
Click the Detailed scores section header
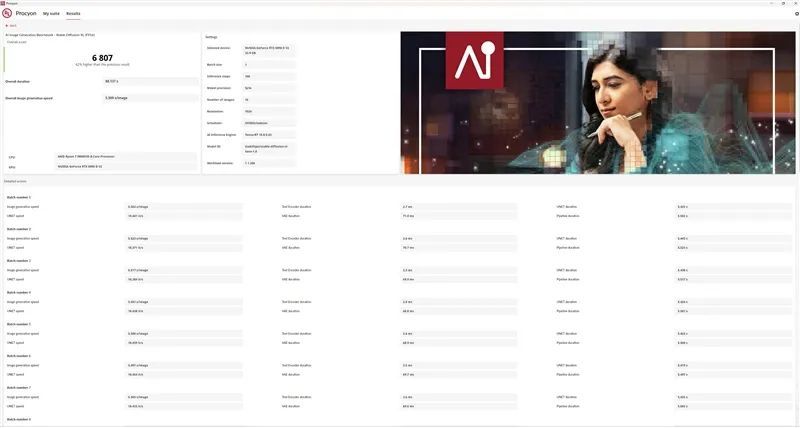point(15,182)
